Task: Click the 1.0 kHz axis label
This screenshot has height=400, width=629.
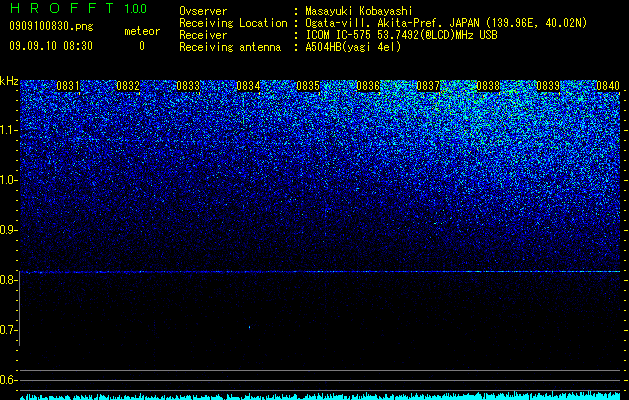Action: click(8, 181)
